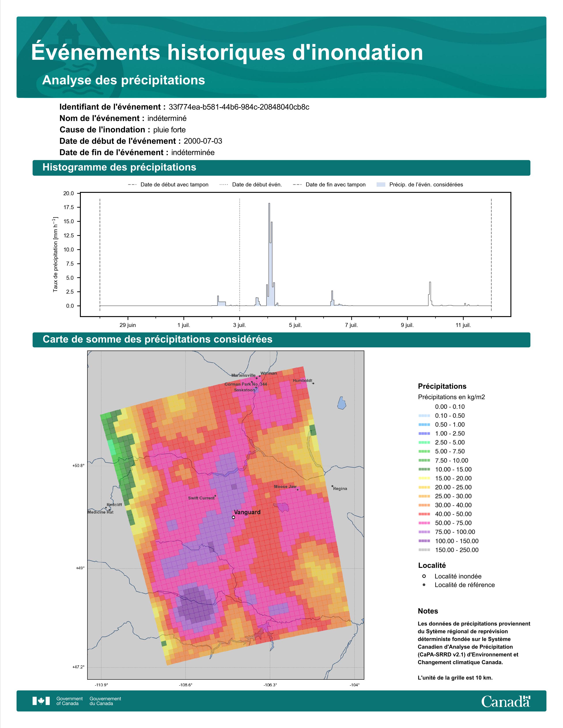Click the Localité de référence legend dot

(424, 585)
